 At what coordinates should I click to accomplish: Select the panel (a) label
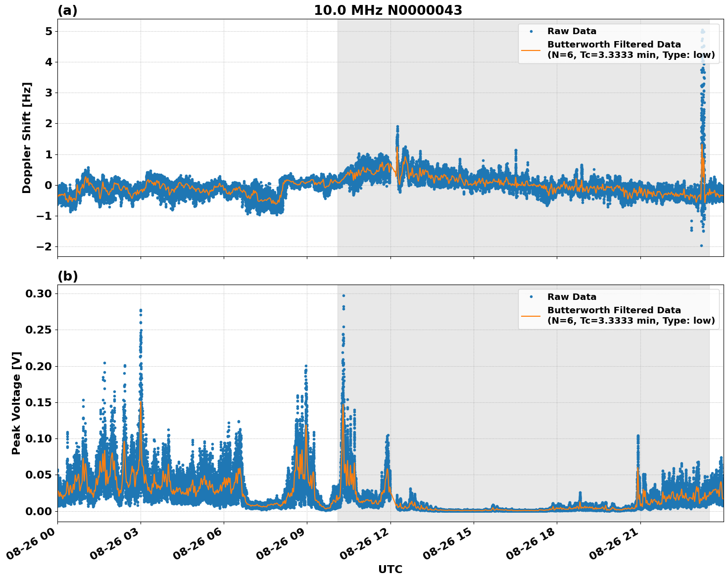click(68, 10)
